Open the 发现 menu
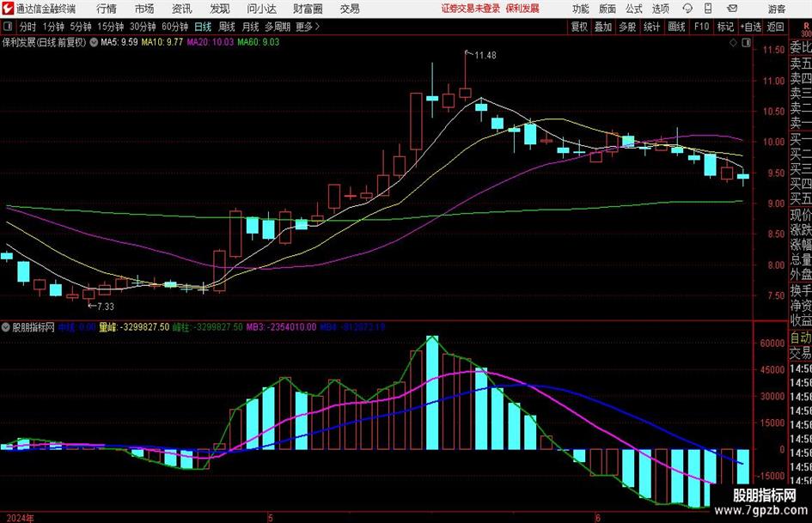This screenshot has width=812, height=523. click(220, 9)
